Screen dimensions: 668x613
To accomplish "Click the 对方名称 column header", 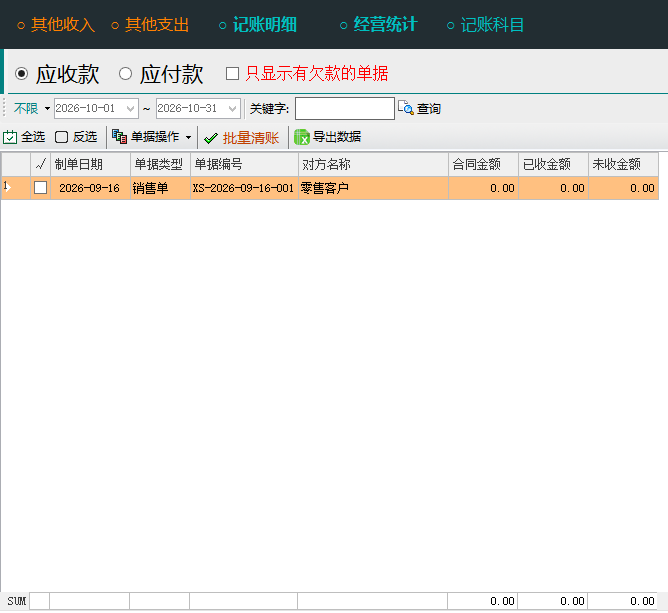I will point(373,164).
